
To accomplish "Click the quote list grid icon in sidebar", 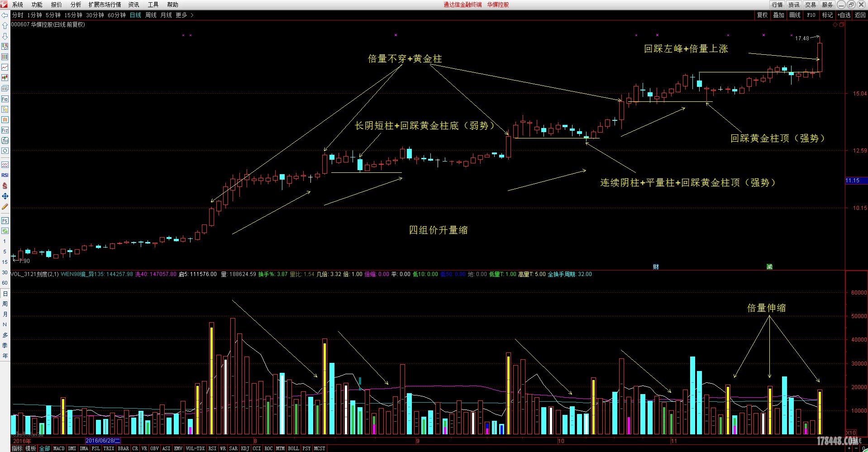I will tap(5, 57).
